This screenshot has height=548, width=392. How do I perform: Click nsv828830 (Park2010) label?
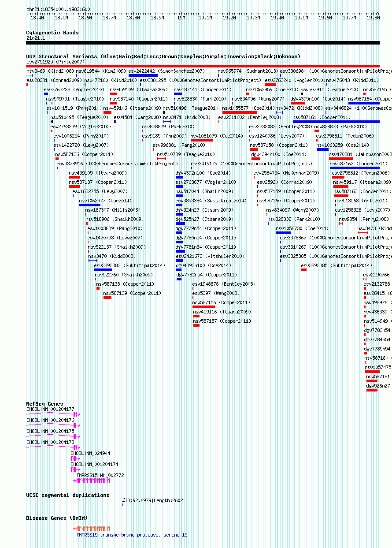(x=200, y=99)
